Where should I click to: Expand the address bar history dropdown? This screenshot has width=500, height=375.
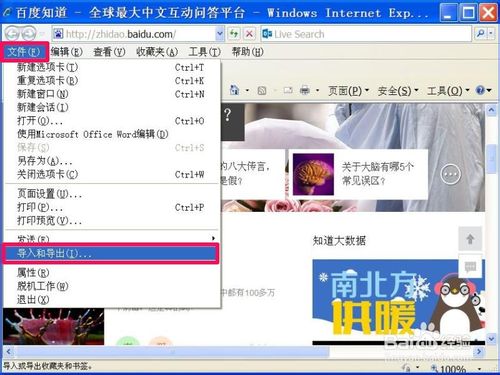[x=220, y=34]
